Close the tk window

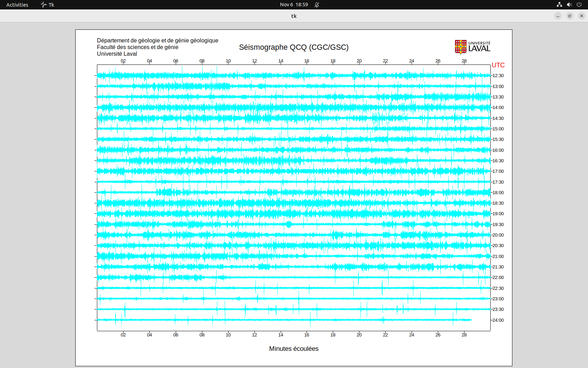pos(582,16)
